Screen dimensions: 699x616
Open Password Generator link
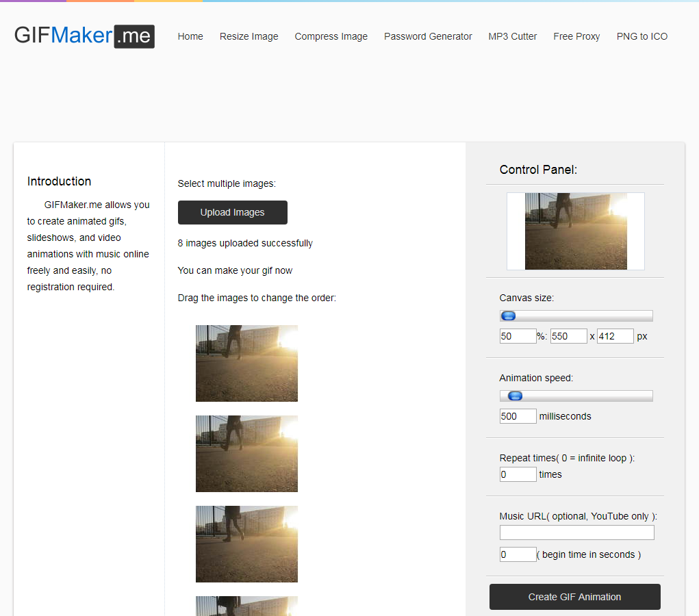point(428,36)
